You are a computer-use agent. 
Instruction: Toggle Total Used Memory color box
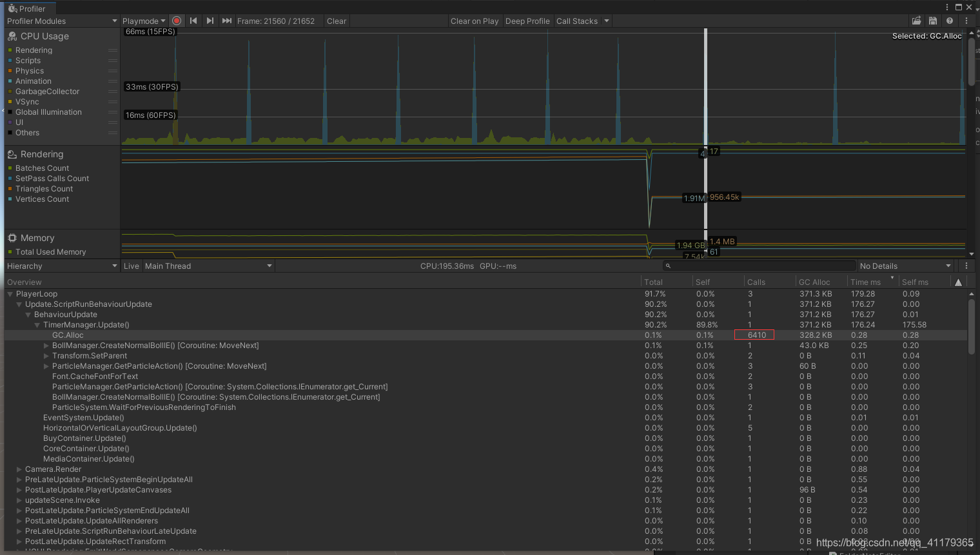click(x=10, y=252)
